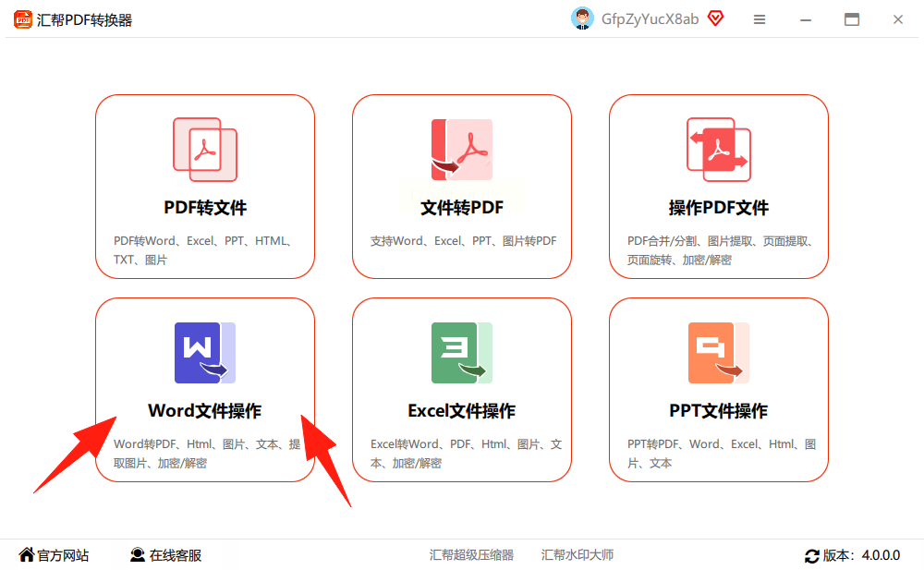Click the user avatar picture
Screen dimensions: 924x570
pos(582,18)
